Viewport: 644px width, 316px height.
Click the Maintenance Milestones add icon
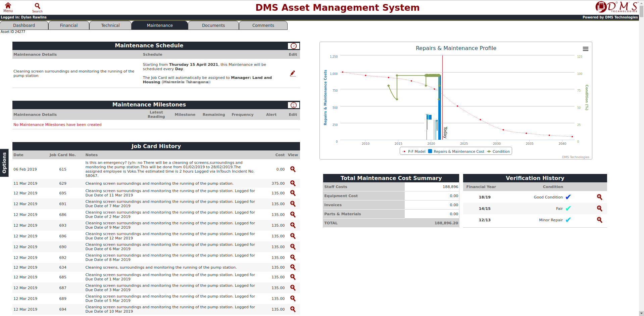coord(294,105)
